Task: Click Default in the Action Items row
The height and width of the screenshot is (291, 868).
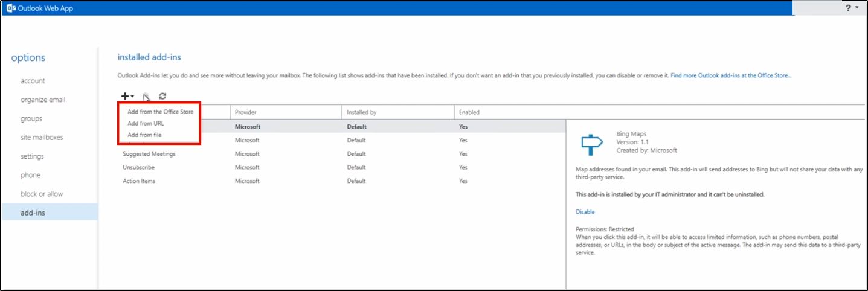Action: (356, 181)
